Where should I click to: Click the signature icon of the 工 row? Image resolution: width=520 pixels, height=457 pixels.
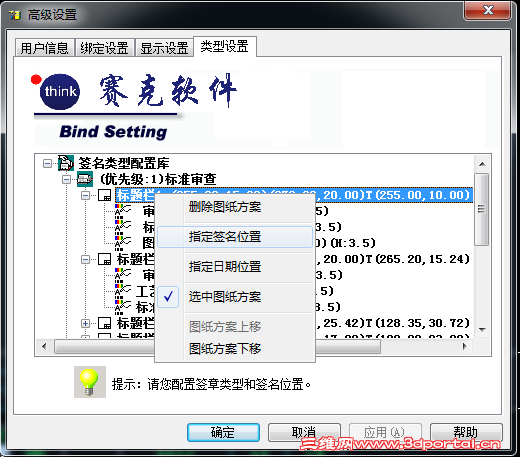point(123,291)
